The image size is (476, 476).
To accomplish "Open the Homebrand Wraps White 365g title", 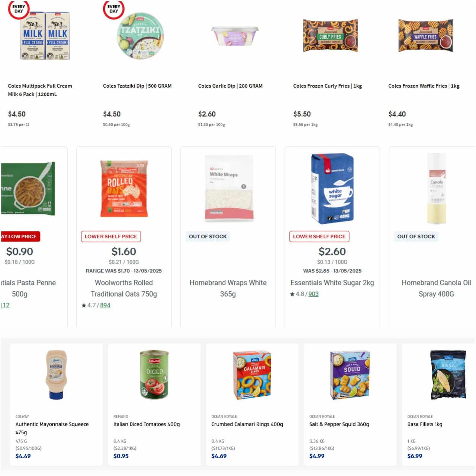I will [228, 288].
